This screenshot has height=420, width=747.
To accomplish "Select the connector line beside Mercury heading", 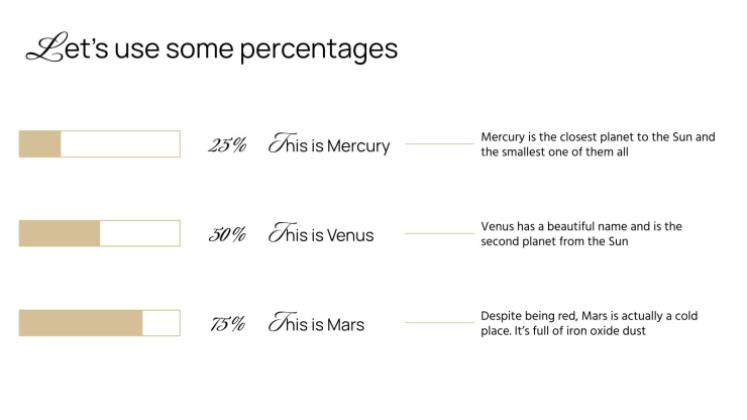I will point(438,144).
